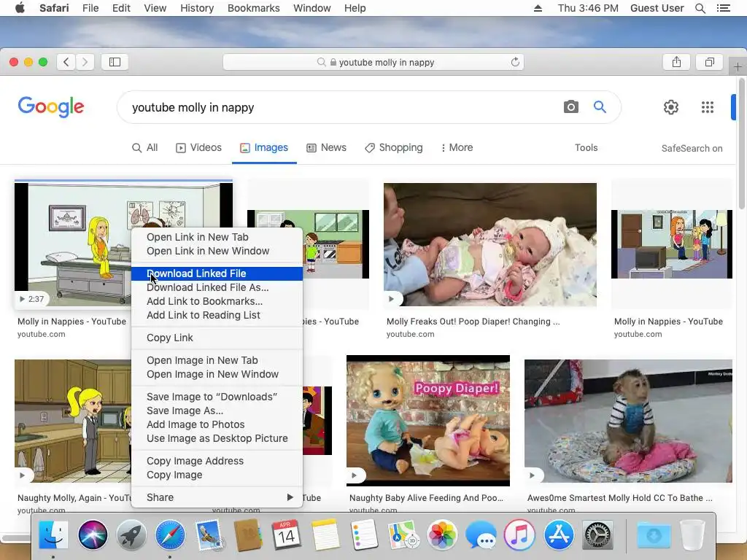Viewport: 747px width, 560px height.
Task: Click the Poopy Diaper doll thumbnail
Action: (427, 421)
